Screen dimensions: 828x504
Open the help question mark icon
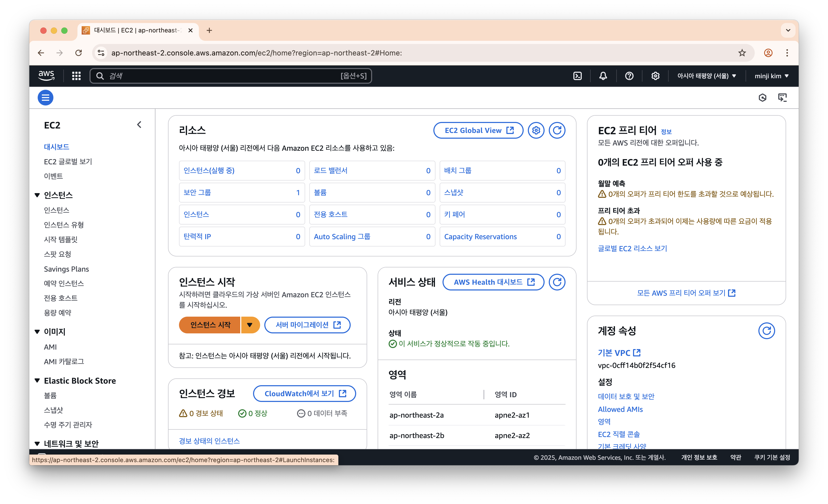tap(629, 76)
